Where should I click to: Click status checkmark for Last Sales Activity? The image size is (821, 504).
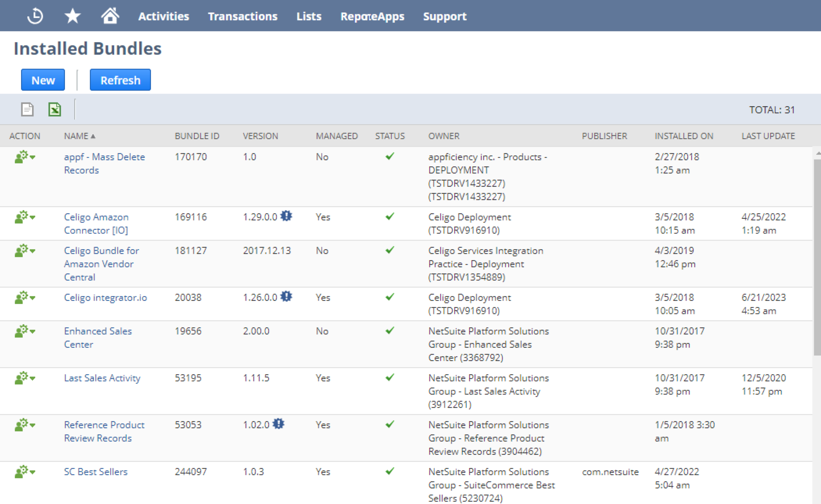tap(390, 377)
